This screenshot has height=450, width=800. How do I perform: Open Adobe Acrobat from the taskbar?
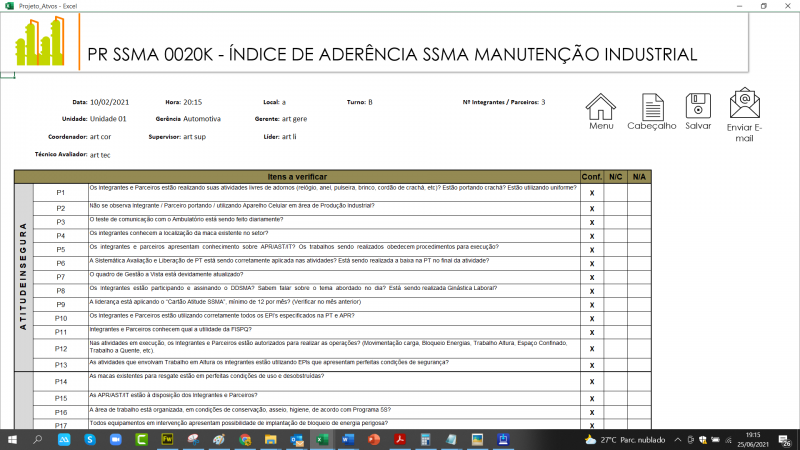(x=400, y=440)
